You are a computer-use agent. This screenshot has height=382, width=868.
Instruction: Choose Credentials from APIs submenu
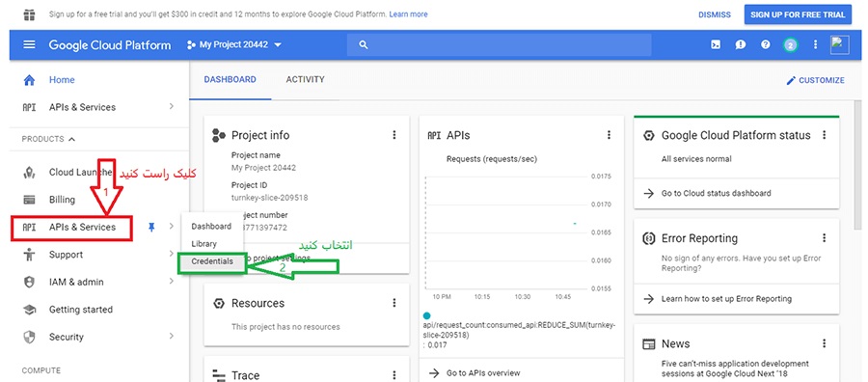(x=212, y=261)
